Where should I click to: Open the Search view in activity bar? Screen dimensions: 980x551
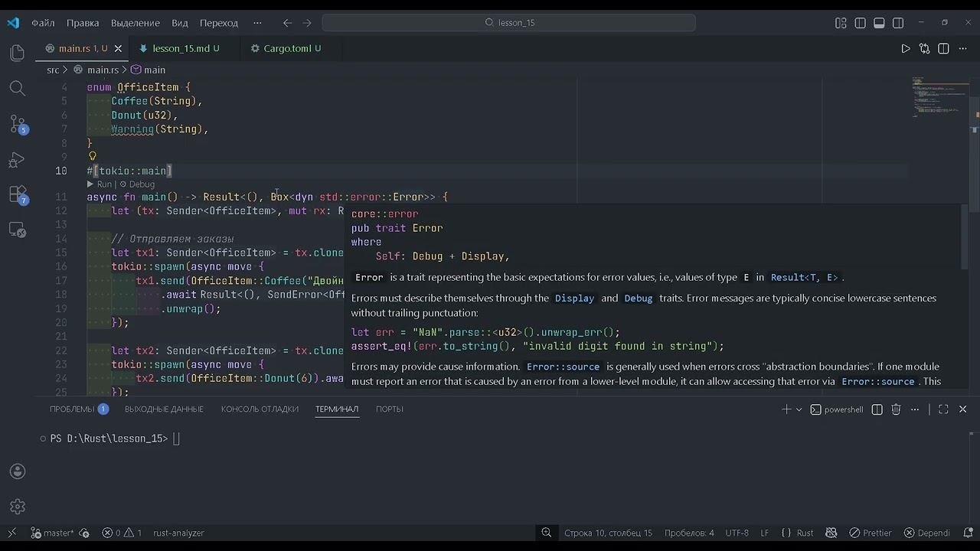[x=18, y=88]
